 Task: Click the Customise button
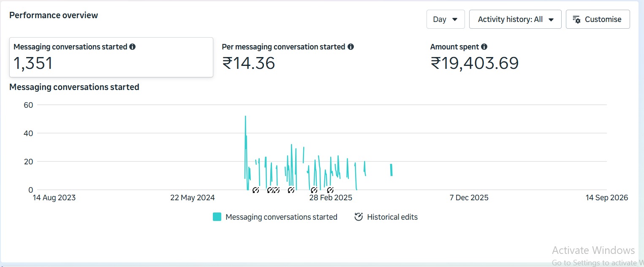[598, 19]
